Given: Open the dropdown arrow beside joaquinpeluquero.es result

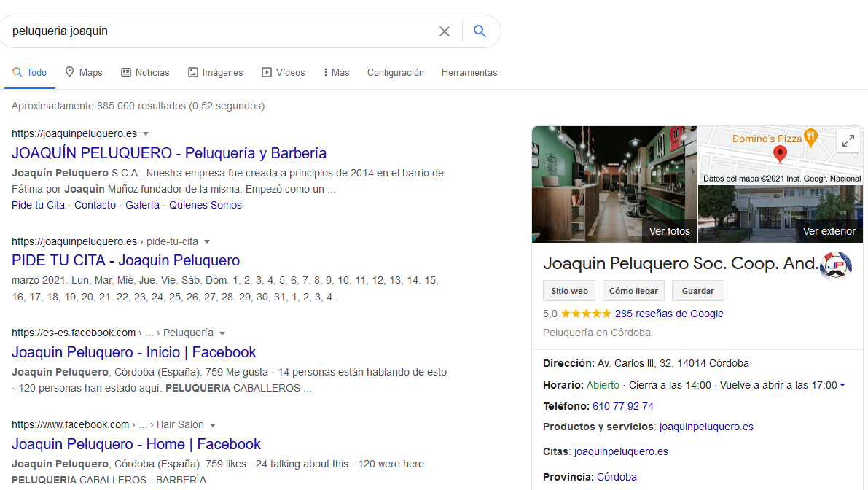Looking at the screenshot, I should coord(146,133).
